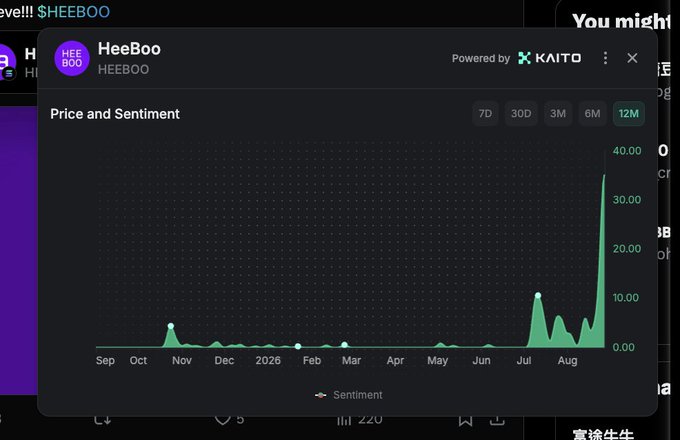
Task: Click the Price and Sentiment heading
Action: [x=115, y=114]
